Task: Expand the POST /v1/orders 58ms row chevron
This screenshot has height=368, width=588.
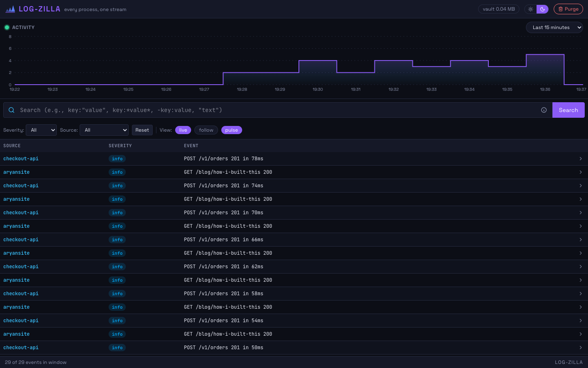Action: click(x=581, y=294)
